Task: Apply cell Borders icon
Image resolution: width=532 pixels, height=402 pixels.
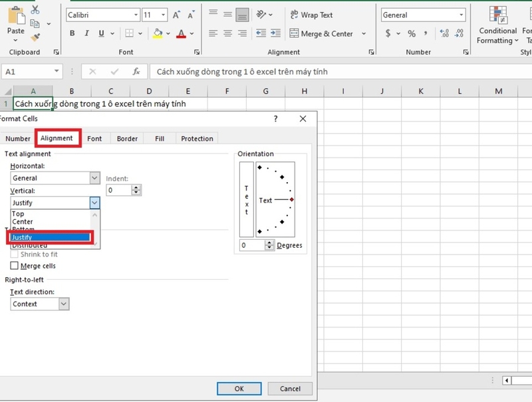Action: [129, 33]
